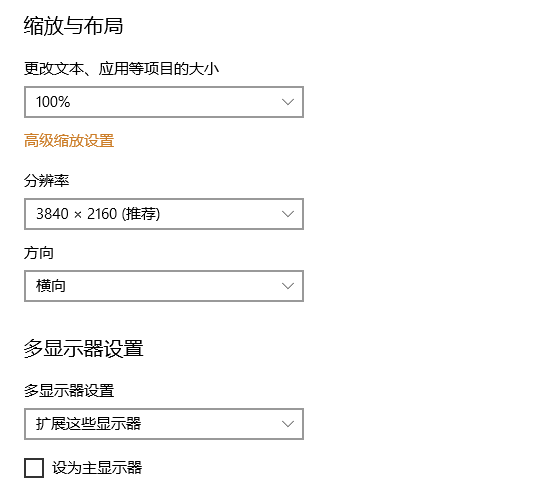Click the 更改文本、应用等项目的大小 label
558x492 pixels.
click(x=121, y=69)
